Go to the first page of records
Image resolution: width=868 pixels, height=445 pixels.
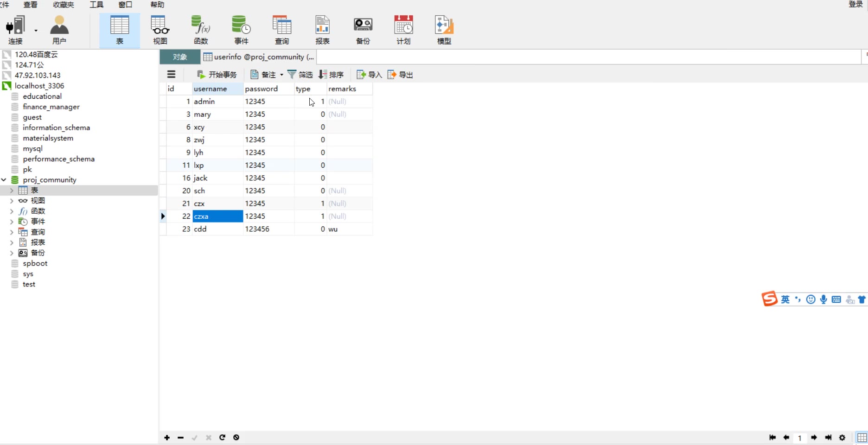pyautogui.click(x=772, y=438)
